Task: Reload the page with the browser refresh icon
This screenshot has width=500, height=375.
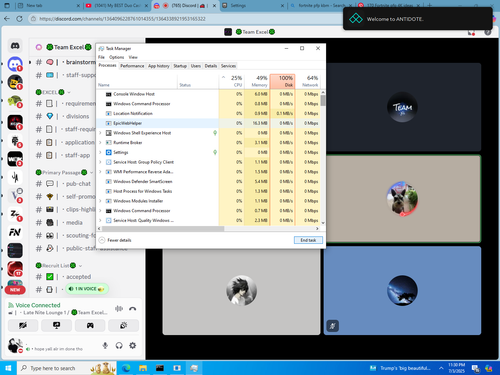Action: pyautogui.click(x=19, y=19)
